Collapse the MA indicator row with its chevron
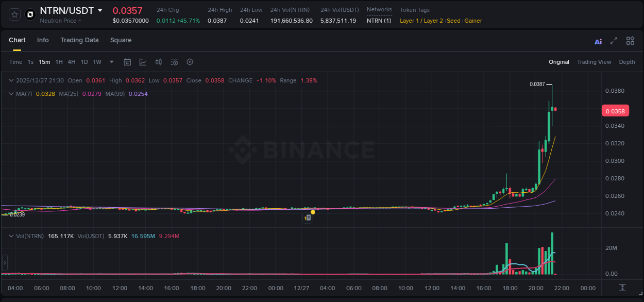Viewport: 644px width, 302px height. pyautogui.click(x=11, y=93)
